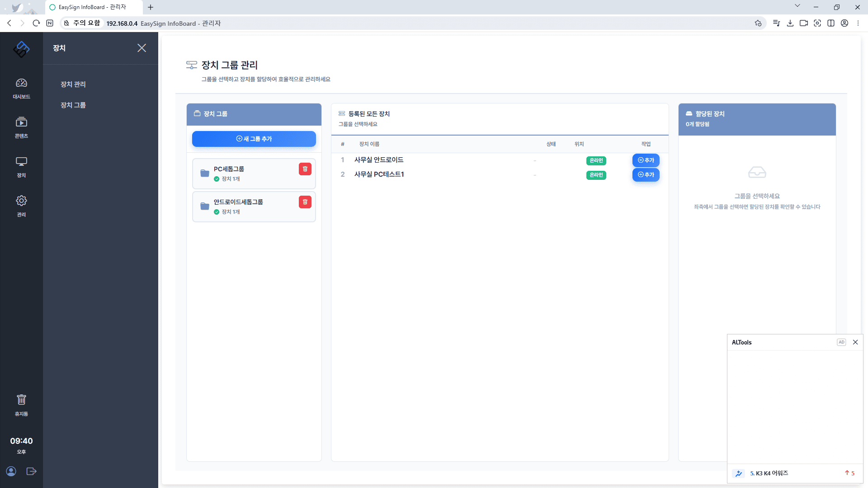The width and height of the screenshot is (868, 488).
Task: Open the browser downloads icon
Action: click(x=790, y=23)
